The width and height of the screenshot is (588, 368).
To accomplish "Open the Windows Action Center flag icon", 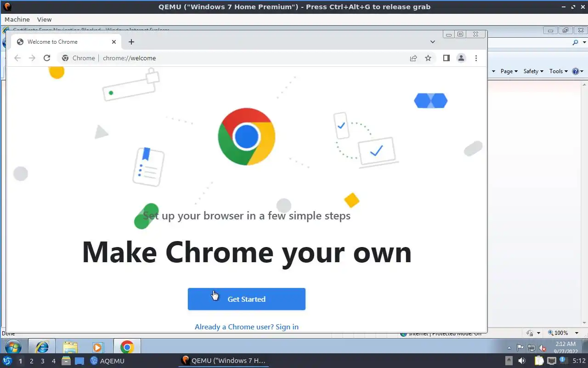I will [520, 348].
